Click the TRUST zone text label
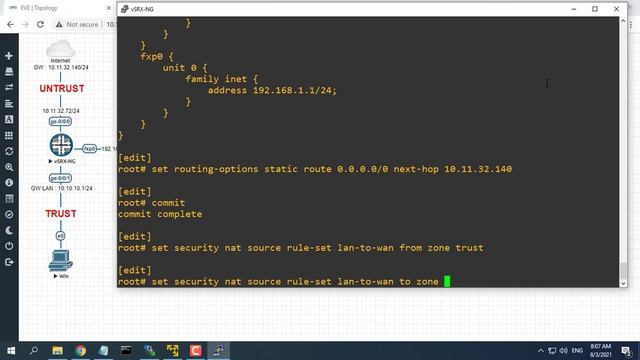640x360 pixels. 61,214
